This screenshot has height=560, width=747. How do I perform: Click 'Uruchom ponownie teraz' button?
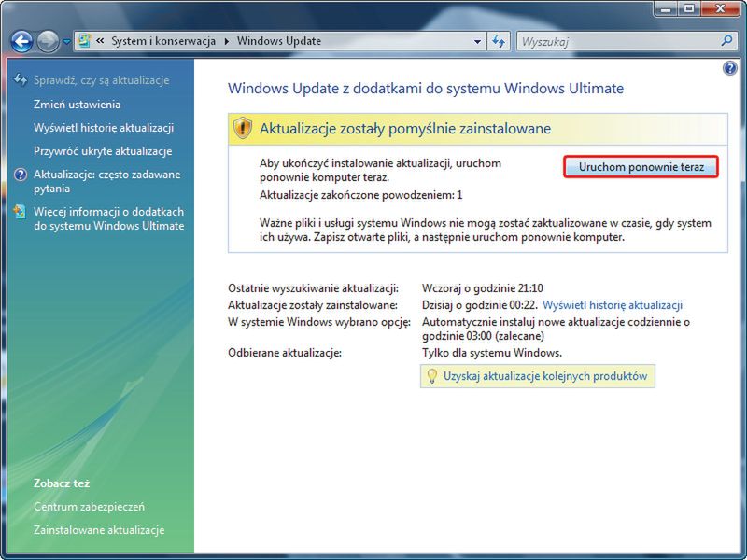641,167
